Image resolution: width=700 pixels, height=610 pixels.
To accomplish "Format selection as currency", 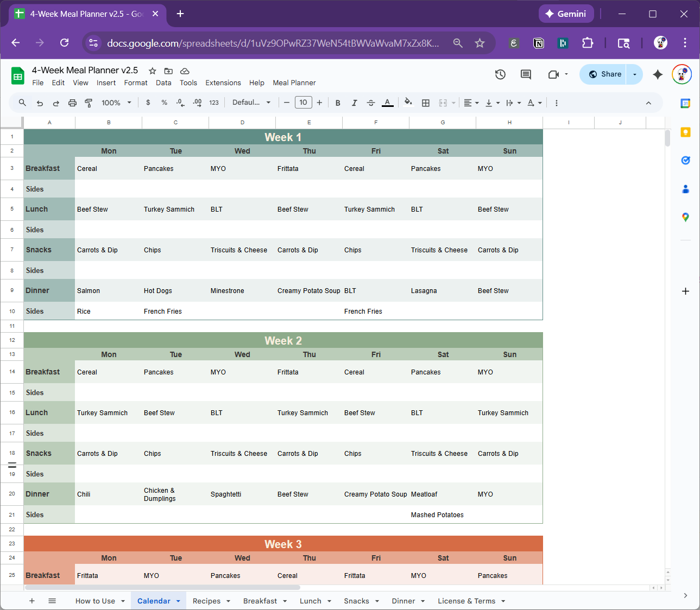I will [148, 103].
